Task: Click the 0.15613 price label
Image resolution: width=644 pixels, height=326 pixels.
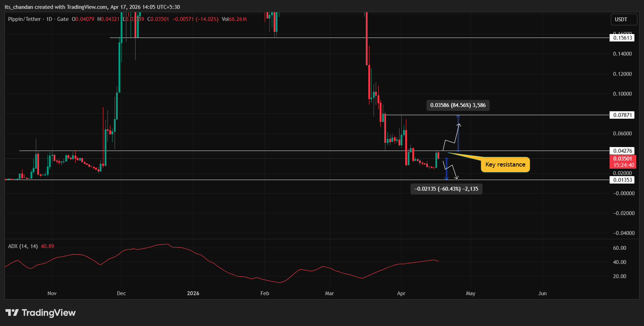Action: pos(622,38)
